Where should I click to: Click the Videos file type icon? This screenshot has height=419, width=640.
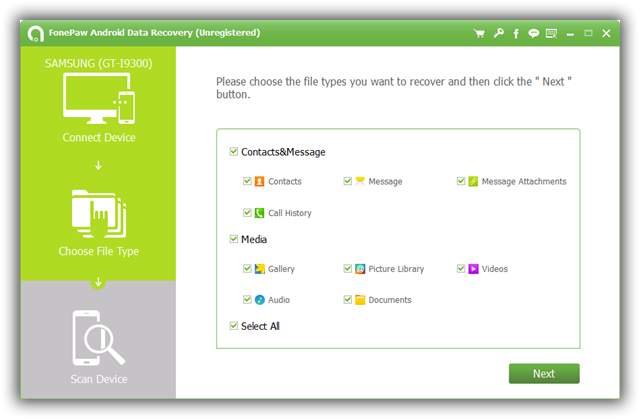(x=473, y=269)
